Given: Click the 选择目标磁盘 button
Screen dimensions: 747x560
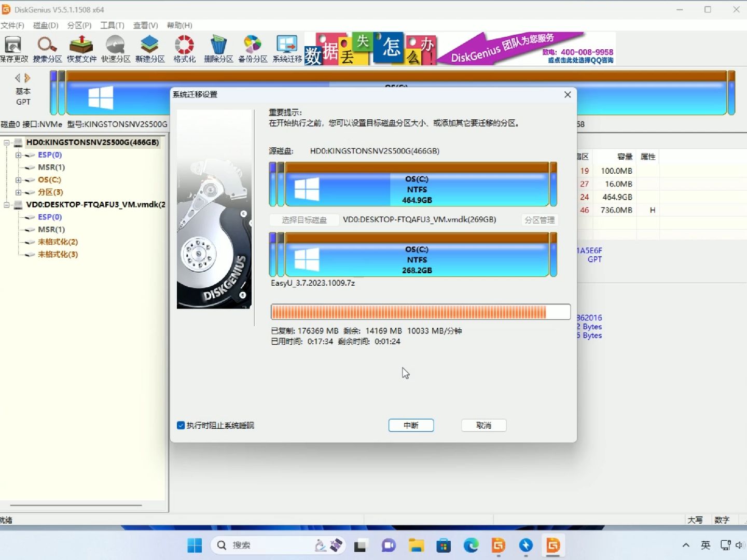Looking at the screenshot, I should pos(304,220).
